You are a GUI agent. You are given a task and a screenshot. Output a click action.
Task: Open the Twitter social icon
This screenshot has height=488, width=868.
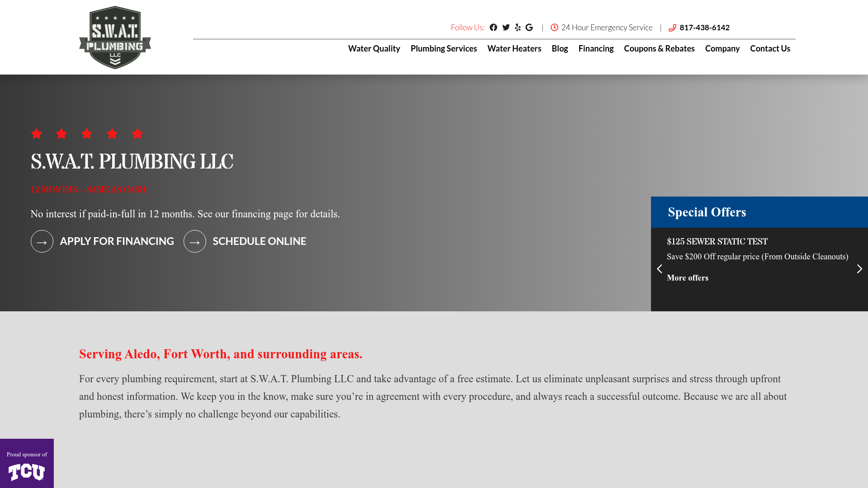[x=506, y=28]
